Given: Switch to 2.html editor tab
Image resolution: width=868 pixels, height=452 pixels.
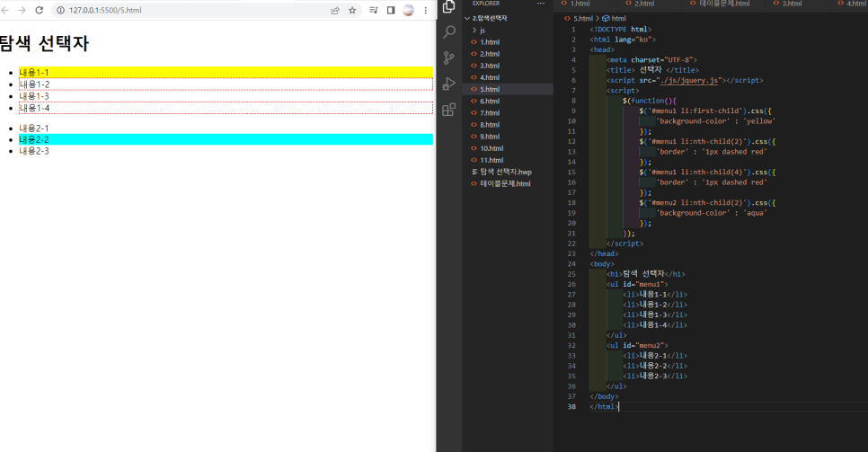Looking at the screenshot, I should [643, 4].
